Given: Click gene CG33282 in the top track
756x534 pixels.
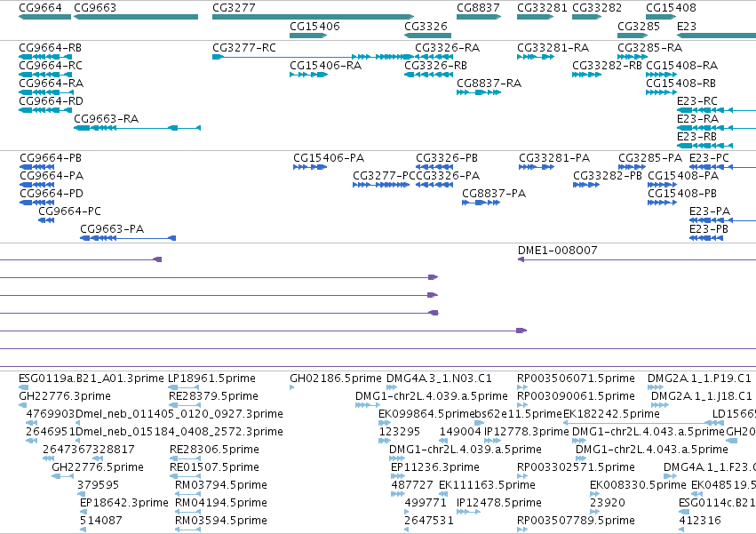Looking at the screenshot, I should (x=597, y=8).
